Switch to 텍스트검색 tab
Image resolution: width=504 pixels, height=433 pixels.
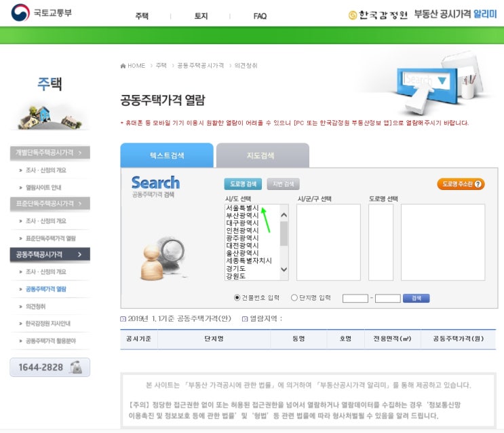point(167,155)
